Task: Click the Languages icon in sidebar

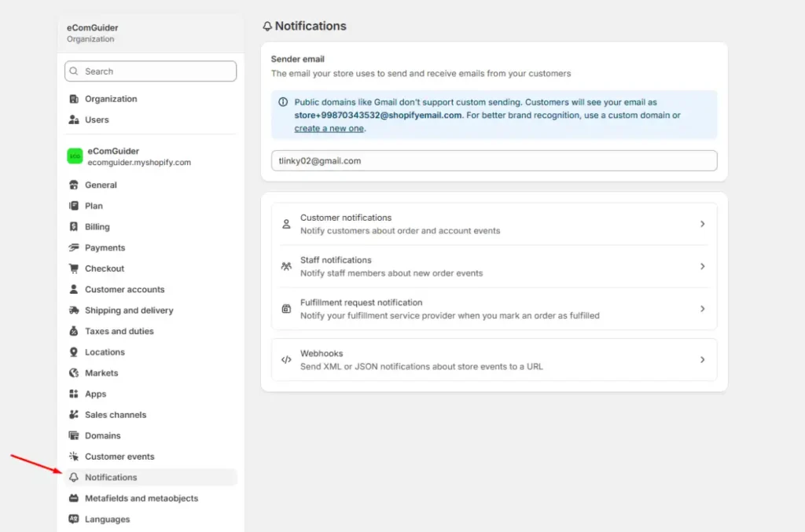Action: tap(74, 519)
